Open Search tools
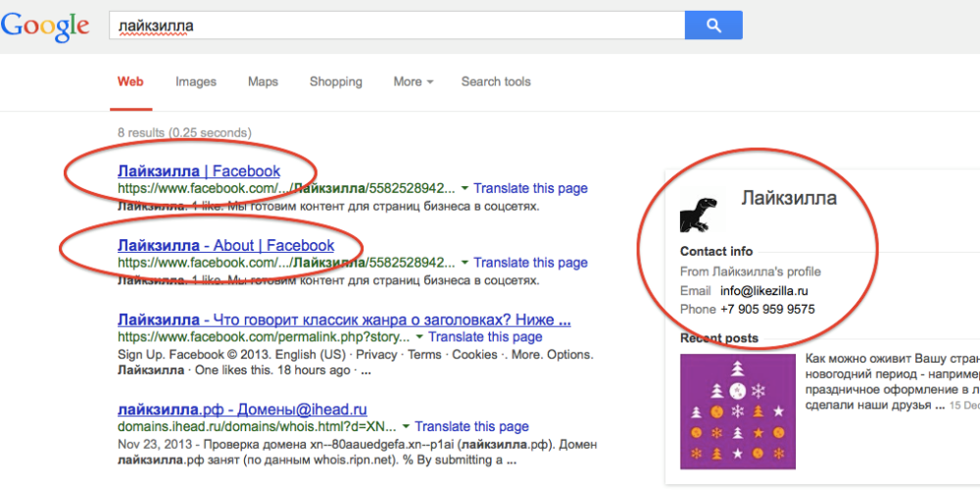 (496, 82)
